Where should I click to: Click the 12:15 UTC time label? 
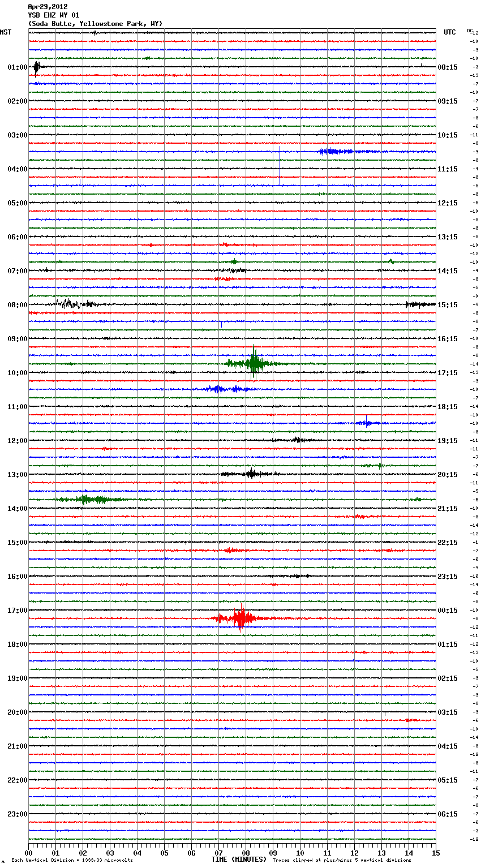[x=448, y=203]
